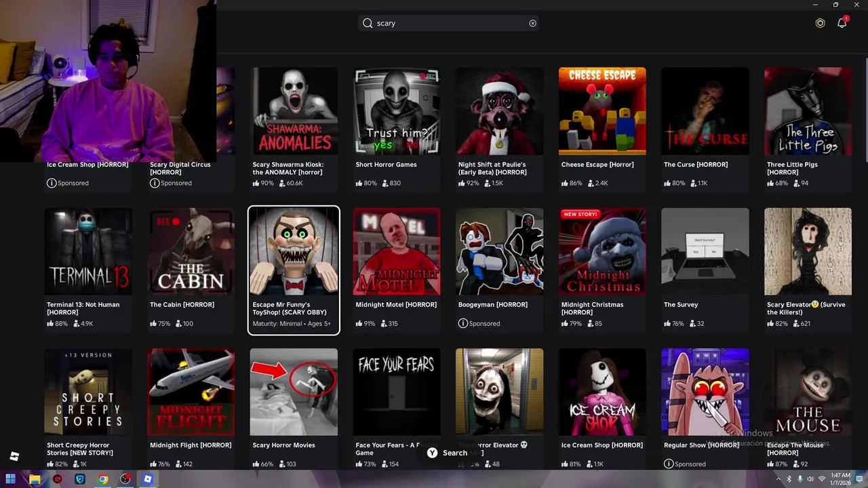
Task: Open the Robux hexagon icon
Action: click(x=820, y=23)
